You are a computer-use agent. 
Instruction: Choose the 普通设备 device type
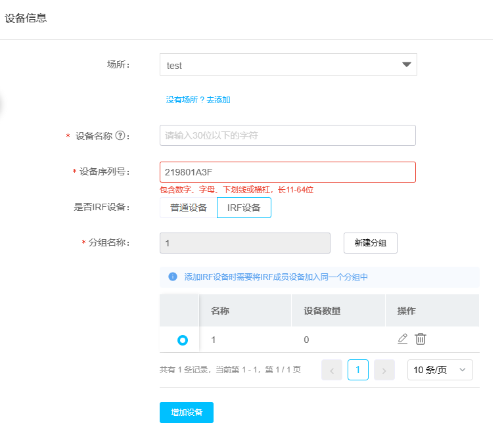tap(189, 208)
